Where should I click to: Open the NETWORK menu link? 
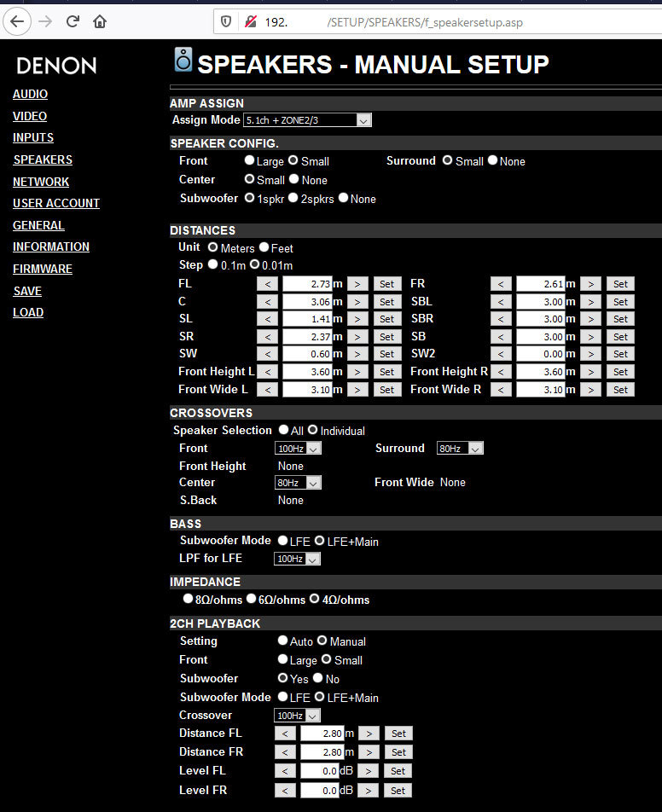tap(41, 182)
